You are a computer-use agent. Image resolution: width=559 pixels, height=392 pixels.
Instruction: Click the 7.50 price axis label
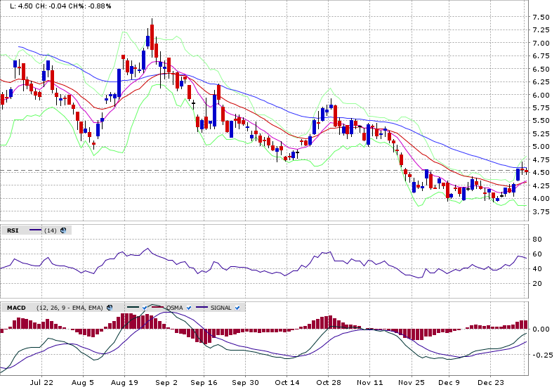point(541,18)
